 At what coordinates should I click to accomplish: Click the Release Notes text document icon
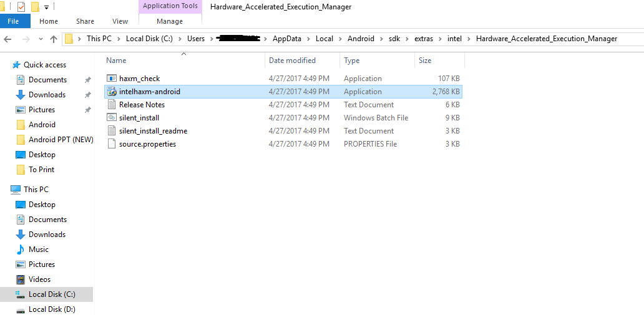click(112, 105)
